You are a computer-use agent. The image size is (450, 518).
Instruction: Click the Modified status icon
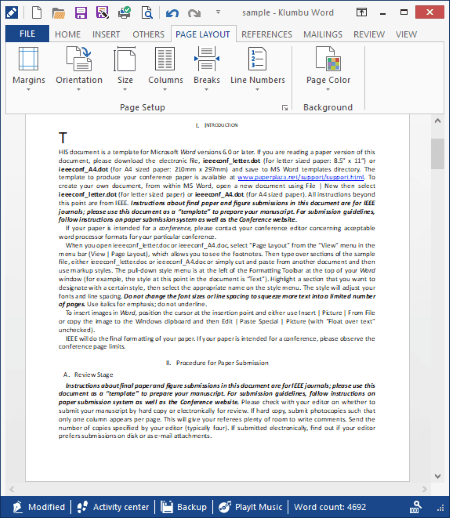(17, 507)
